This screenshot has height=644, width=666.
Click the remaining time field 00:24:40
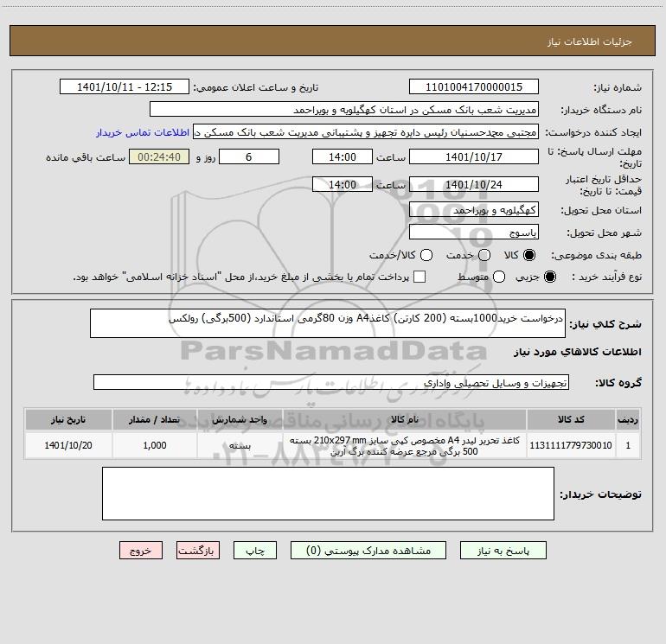pos(159,156)
